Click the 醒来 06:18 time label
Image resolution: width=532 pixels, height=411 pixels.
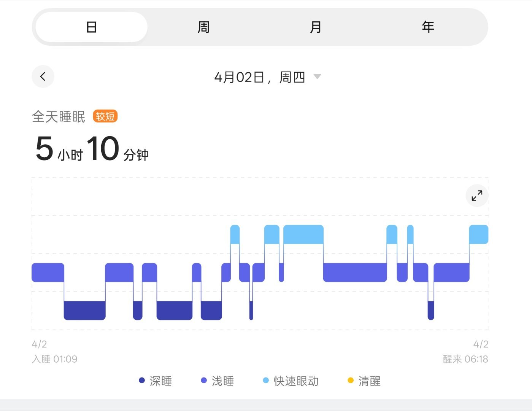[465, 359]
